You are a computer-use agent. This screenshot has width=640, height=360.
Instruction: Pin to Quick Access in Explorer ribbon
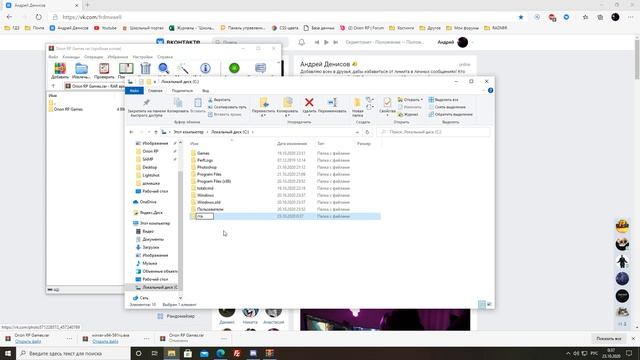click(x=146, y=108)
